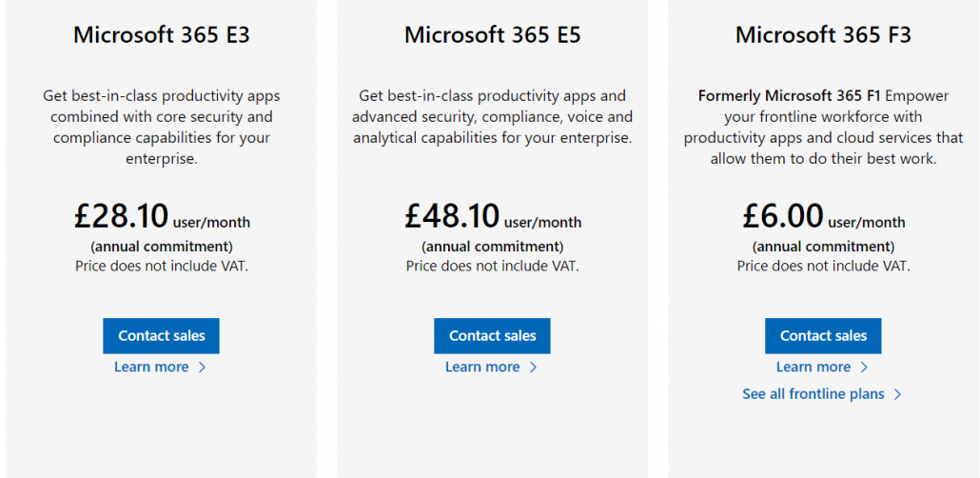
Task: Click the E3 plan description paragraph
Action: [x=162, y=127]
